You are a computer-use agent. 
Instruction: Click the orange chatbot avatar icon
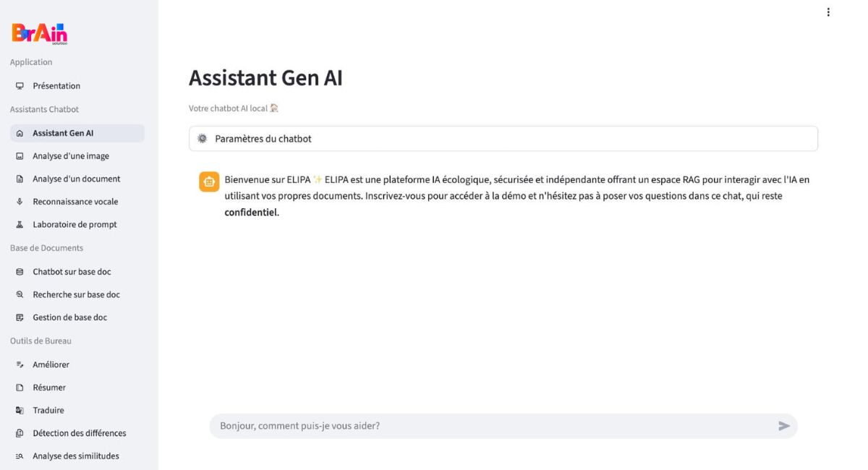tap(209, 181)
